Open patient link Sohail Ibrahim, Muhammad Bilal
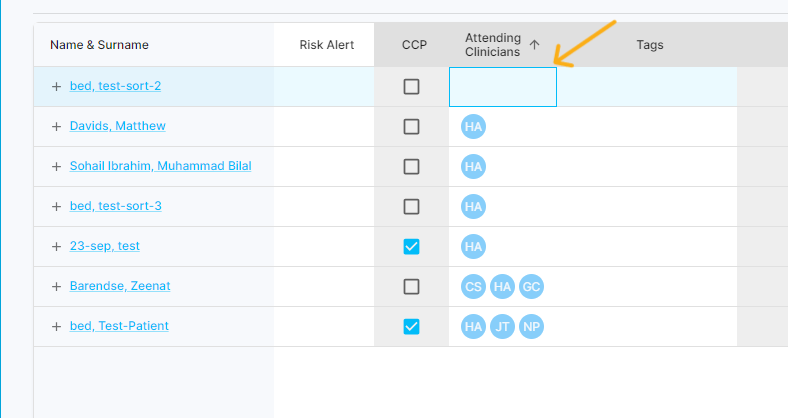The height and width of the screenshot is (418, 788). coord(160,166)
